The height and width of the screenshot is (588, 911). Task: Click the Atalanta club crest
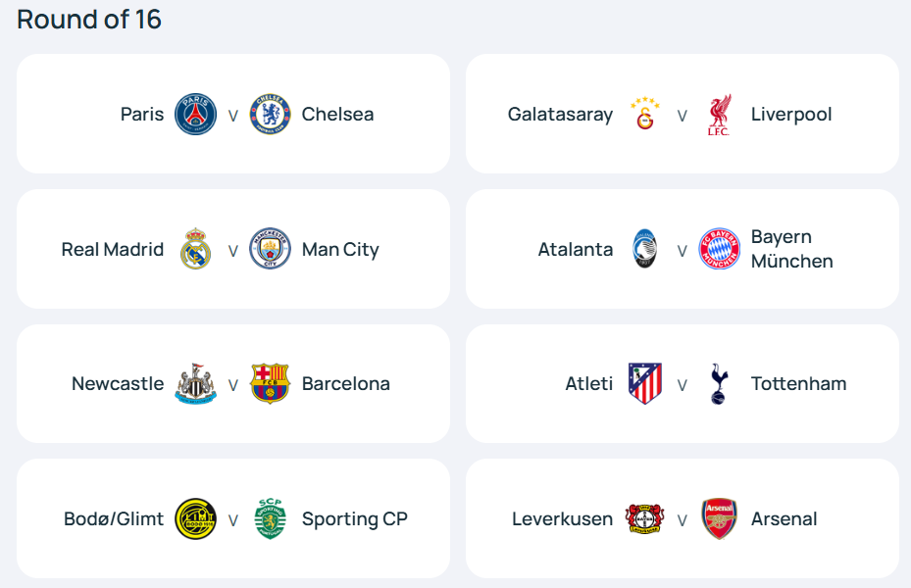[644, 249]
